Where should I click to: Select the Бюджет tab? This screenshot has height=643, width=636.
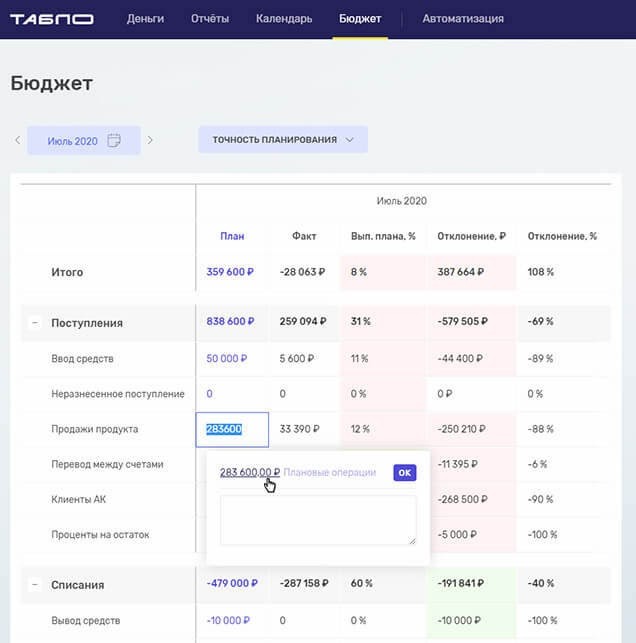click(360, 19)
